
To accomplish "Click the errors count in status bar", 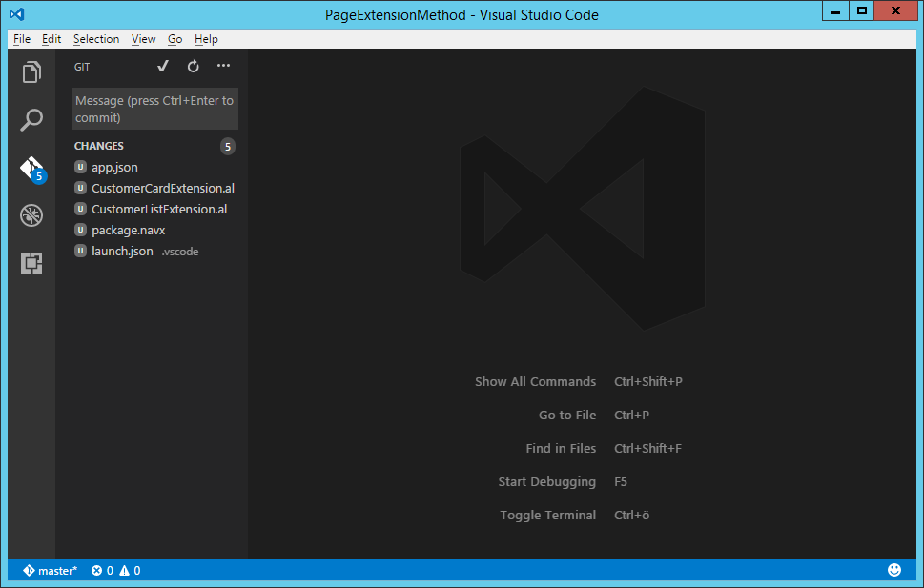I will (x=103, y=570).
